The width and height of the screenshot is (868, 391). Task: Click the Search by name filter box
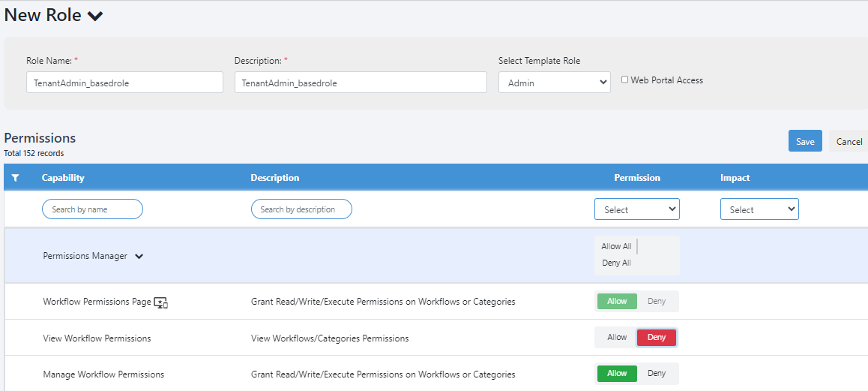[x=92, y=209]
